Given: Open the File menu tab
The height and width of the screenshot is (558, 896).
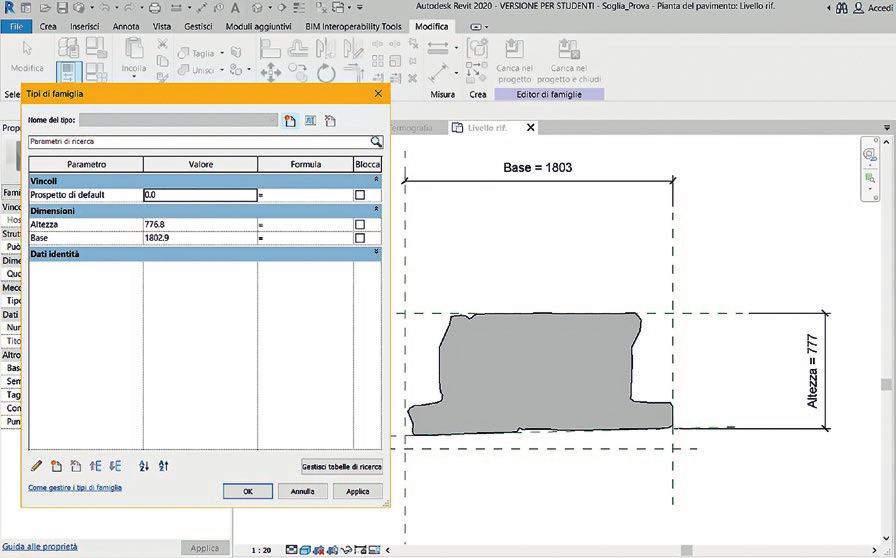Looking at the screenshot, I should click(x=17, y=26).
